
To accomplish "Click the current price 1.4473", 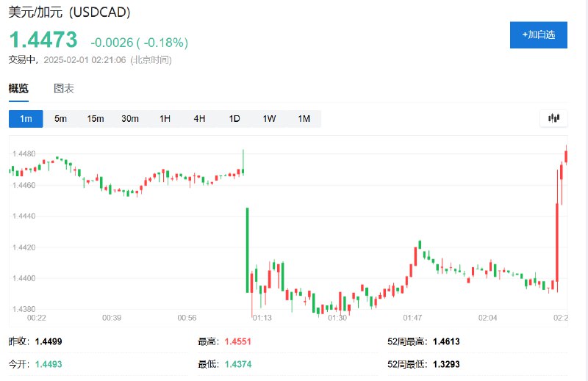I will (x=43, y=40).
